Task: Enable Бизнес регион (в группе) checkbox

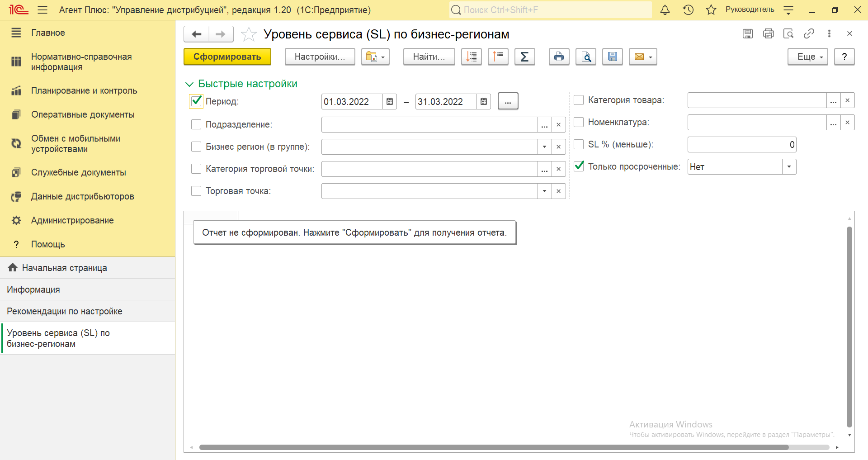Action: (196, 147)
